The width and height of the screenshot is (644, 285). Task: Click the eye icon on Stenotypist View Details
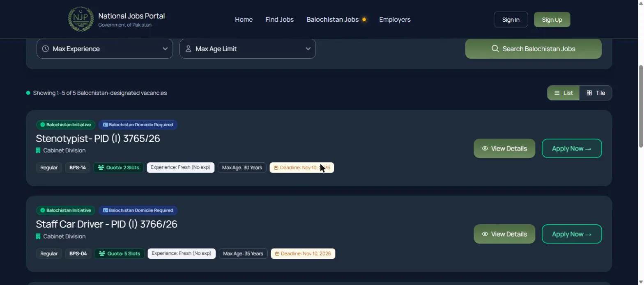[485, 148]
